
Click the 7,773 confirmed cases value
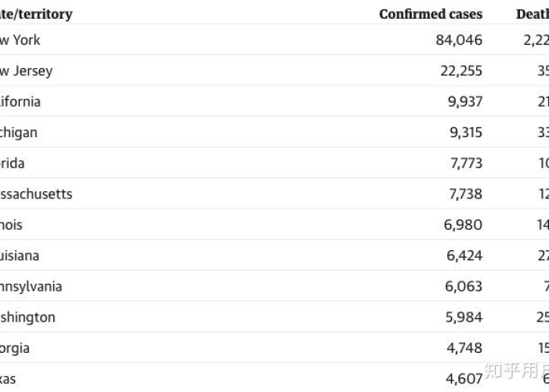[x=467, y=163]
